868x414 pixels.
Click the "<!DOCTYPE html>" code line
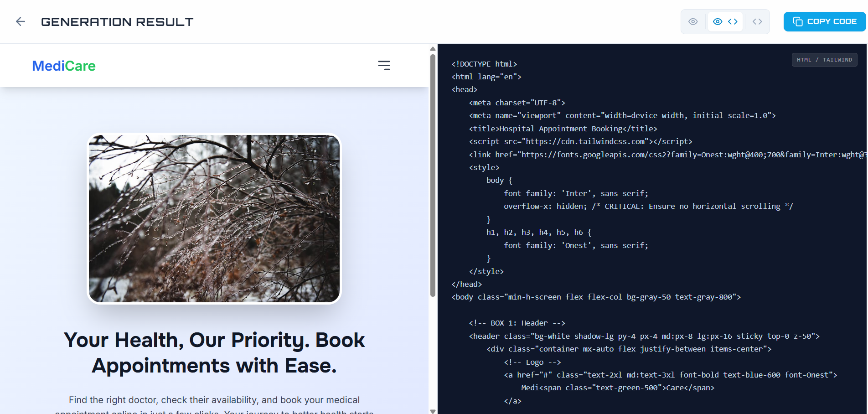[484, 64]
